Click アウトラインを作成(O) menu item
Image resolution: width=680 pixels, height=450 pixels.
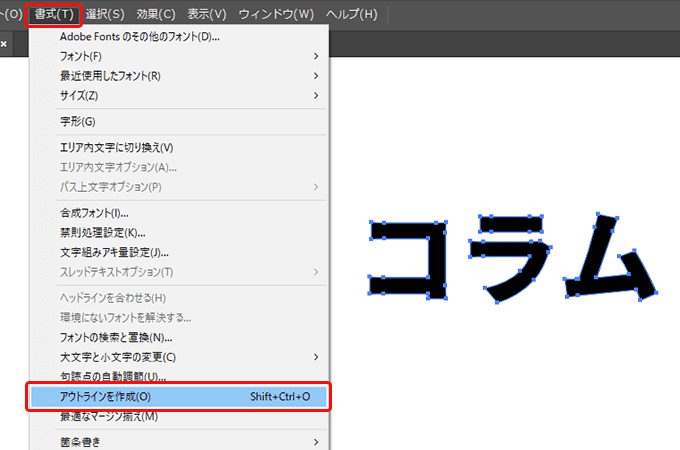[x=178, y=397]
